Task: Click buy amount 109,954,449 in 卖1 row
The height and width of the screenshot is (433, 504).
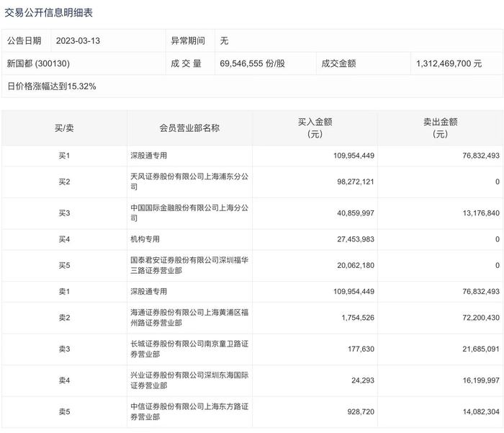Action: pos(354,292)
